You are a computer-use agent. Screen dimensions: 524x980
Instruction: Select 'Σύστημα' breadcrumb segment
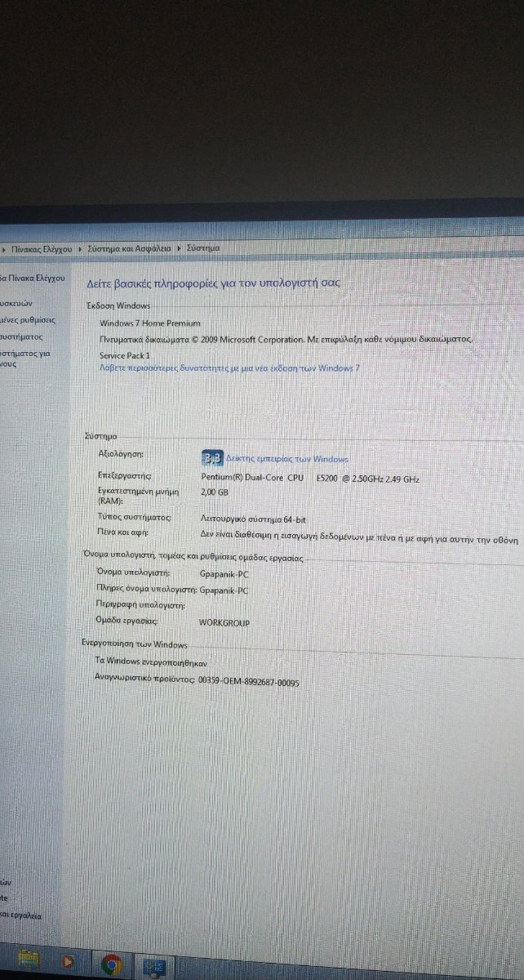(x=203, y=247)
